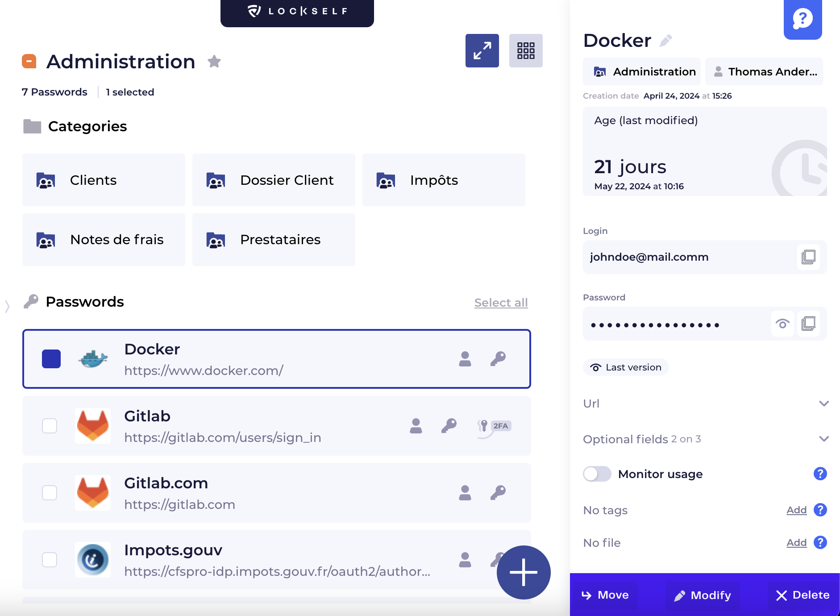Uncheck the Docker password checkbox

click(51, 359)
